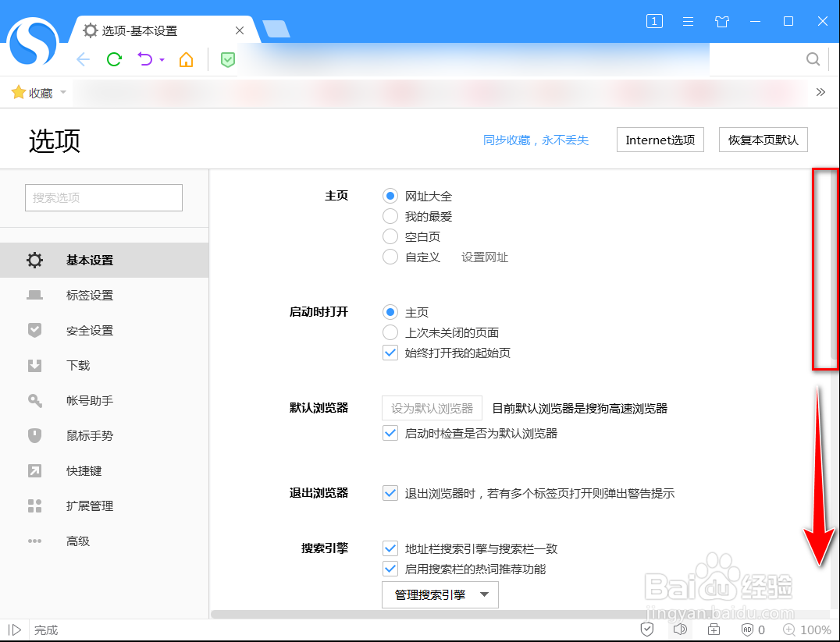The width and height of the screenshot is (840, 642).
Task: Open 管理搜索引擎 dropdown
Action: [440, 595]
